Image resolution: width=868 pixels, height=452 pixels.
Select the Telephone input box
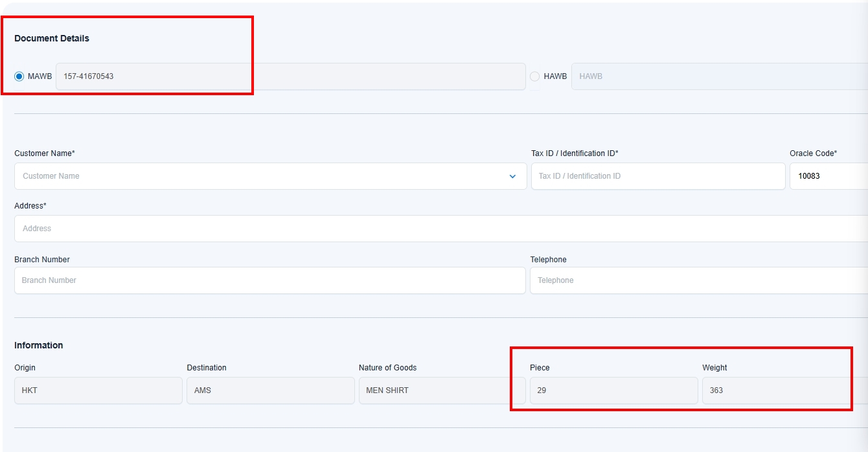pyautogui.click(x=698, y=280)
